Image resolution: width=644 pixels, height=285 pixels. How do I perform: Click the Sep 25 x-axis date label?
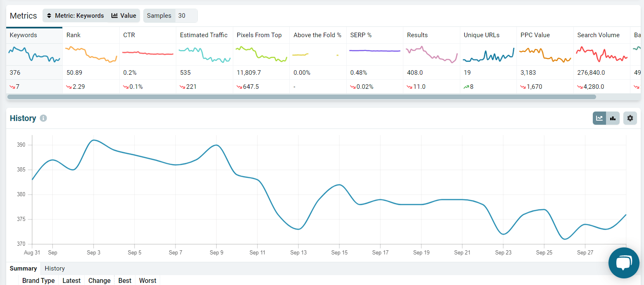544,252
